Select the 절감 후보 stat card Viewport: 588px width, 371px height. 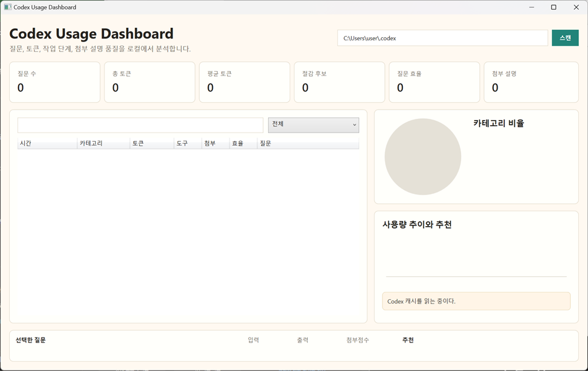(339, 82)
